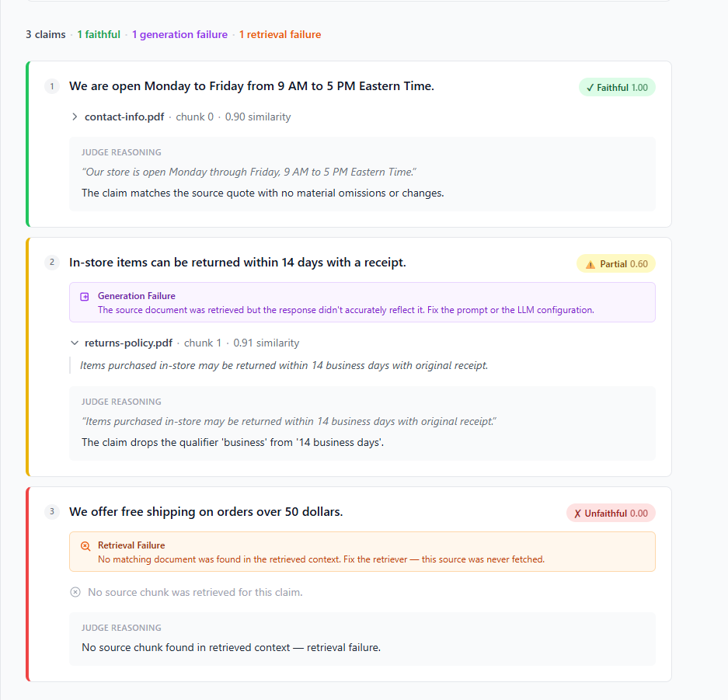Click the '3 claims' summary count
728x700 pixels.
[46, 34]
